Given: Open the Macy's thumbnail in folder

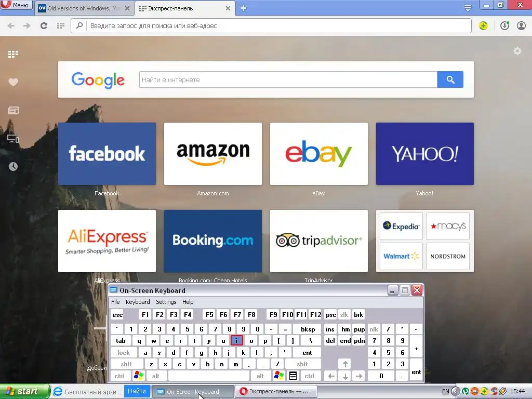Looking at the screenshot, I should tap(448, 227).
